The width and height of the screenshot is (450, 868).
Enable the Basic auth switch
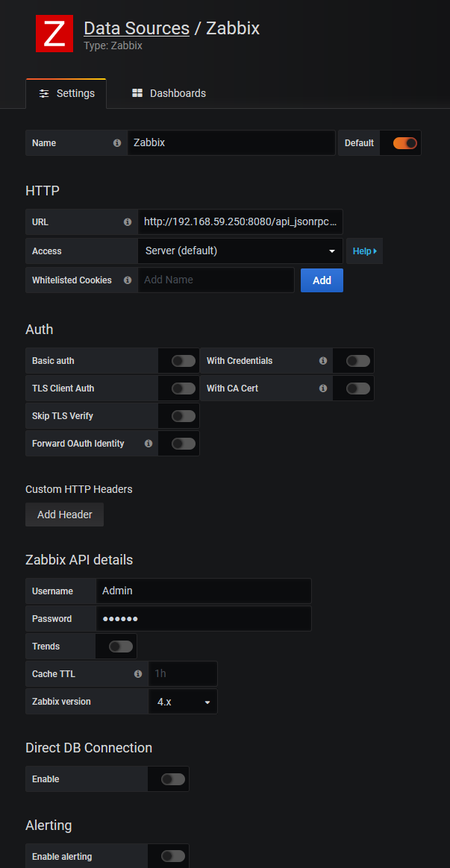pyautogui.click(x=184, y=361)
